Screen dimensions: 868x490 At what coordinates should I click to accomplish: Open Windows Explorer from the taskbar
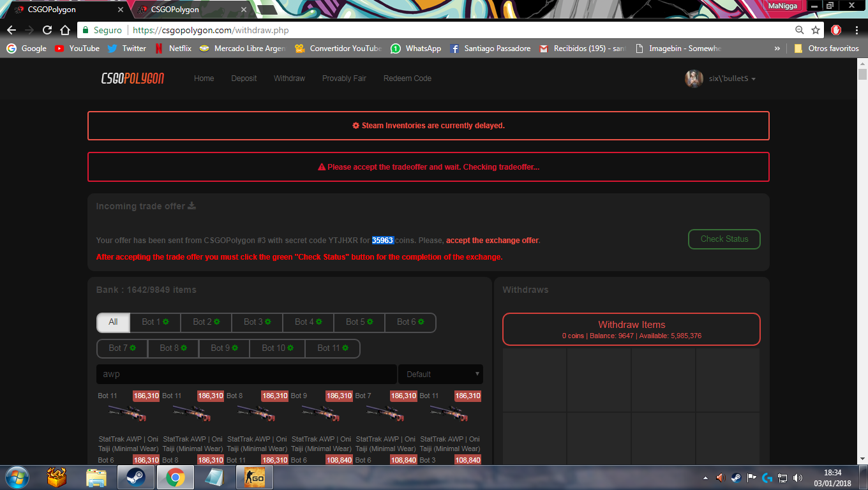tap(96, 477)
